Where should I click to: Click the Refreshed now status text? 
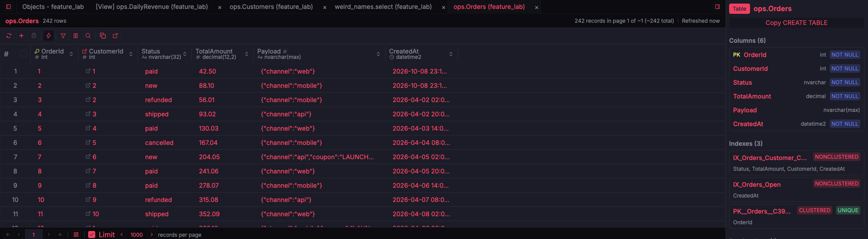pyautogui.click(x=701, y=21)
